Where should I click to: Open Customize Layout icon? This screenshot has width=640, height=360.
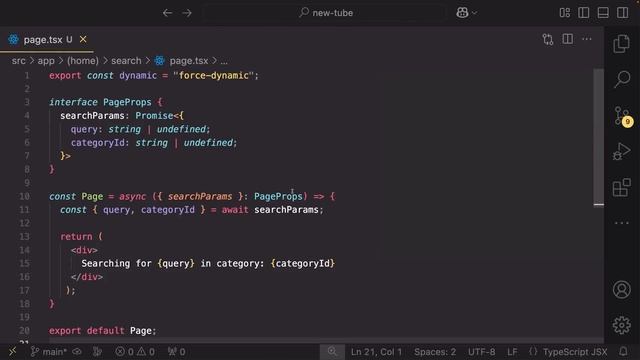(x=565, y=13)
